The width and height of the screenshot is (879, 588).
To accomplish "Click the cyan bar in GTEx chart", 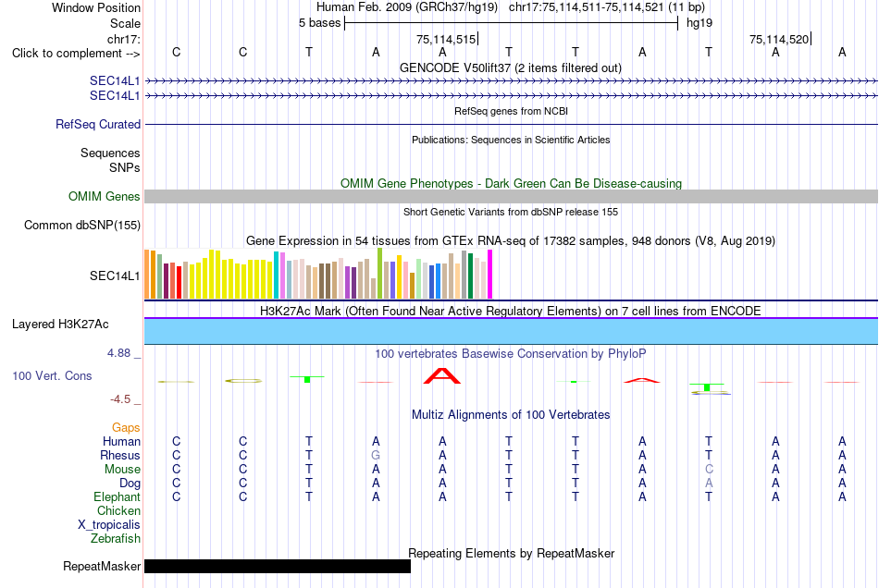I will coord(277,275).
